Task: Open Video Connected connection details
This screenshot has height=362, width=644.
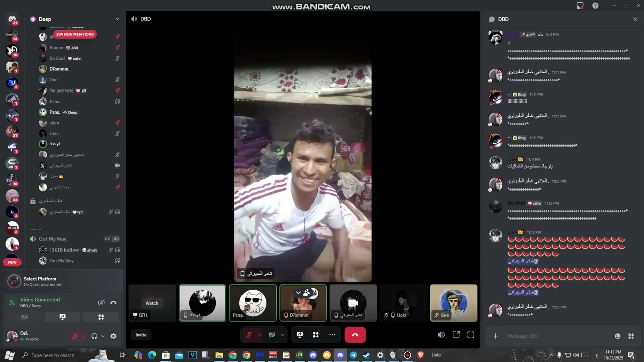Action: point(40,300)
